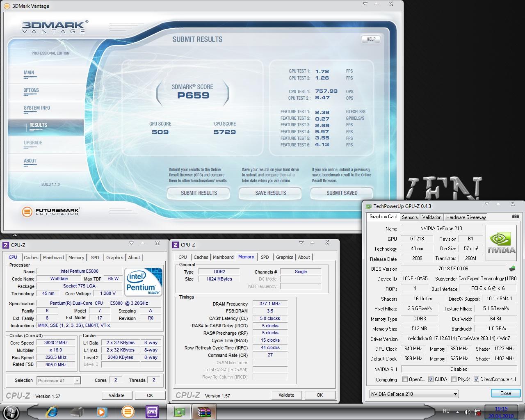Click the NVIDIA logo in GPU-Z
Screen dimensions: 525x420
(x=501, y=243)
